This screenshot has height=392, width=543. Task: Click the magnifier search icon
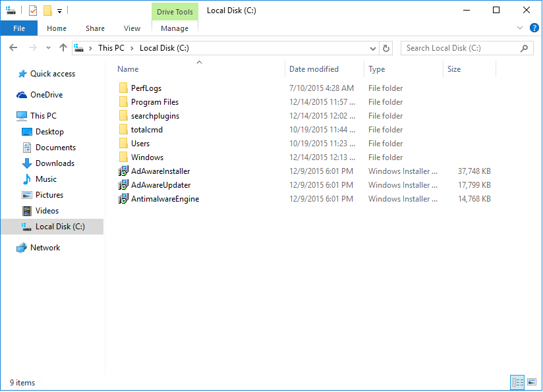click(524, 48)
